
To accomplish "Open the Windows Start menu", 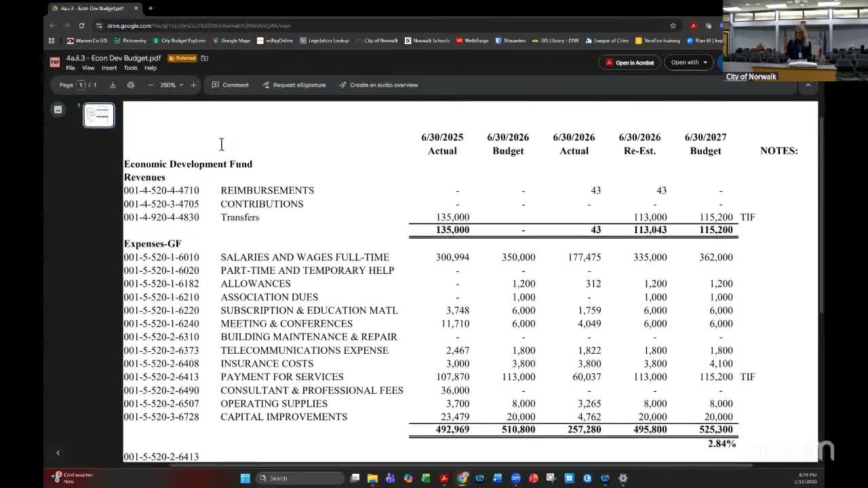I will pos(245,478).
